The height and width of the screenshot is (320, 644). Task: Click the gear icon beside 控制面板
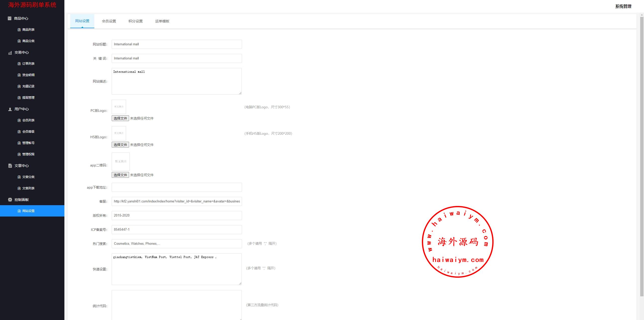click(x=10, y=200)
